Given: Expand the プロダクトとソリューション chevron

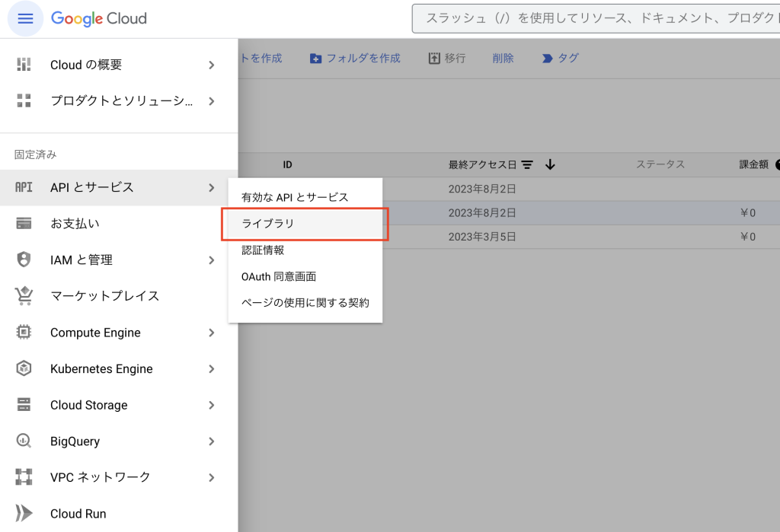Looking at the screenshot, I should [x=212, y=101].
